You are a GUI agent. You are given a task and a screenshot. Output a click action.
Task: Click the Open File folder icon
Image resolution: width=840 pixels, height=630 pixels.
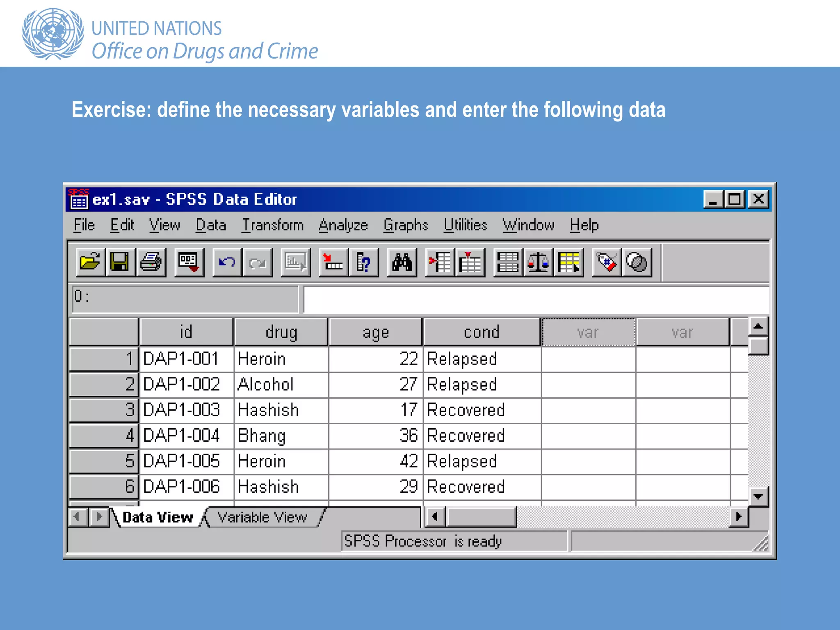90,262
